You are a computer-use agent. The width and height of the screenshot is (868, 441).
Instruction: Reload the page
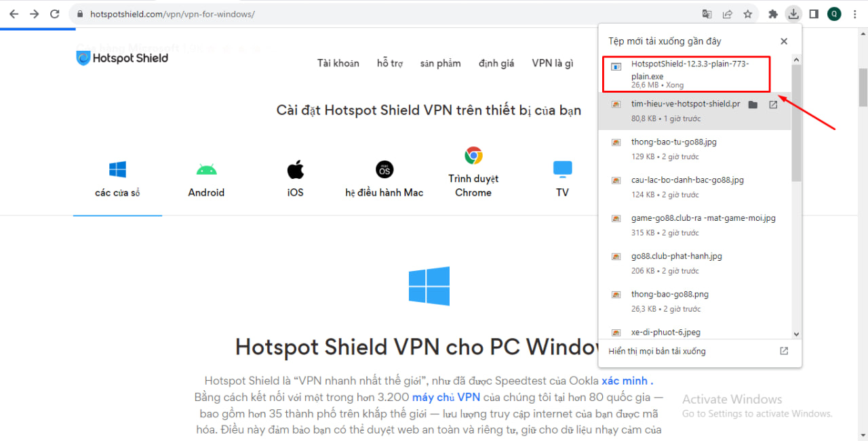point(55,14)
